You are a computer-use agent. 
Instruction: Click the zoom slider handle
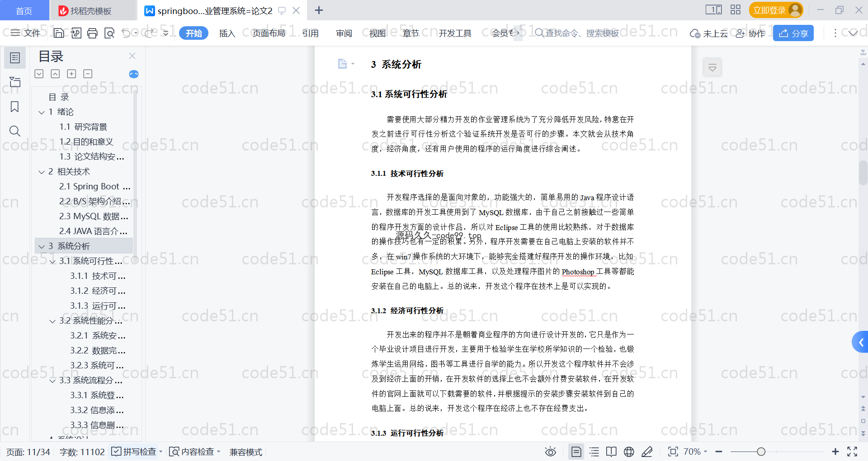[x=761, y=452]
